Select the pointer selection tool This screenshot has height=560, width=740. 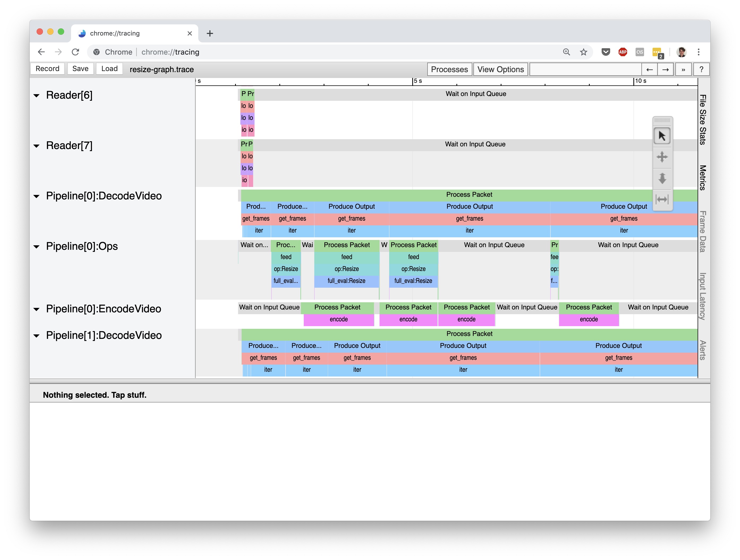(662, 136)
